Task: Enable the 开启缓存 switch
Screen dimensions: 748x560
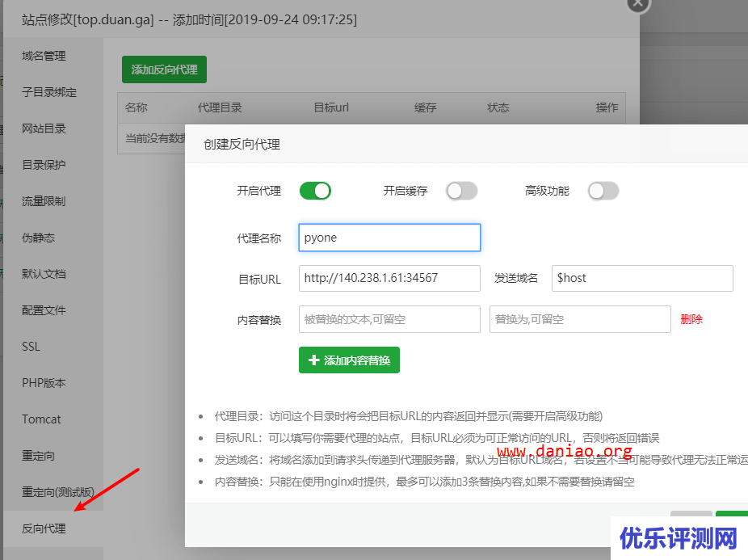Action: point(462,192)
